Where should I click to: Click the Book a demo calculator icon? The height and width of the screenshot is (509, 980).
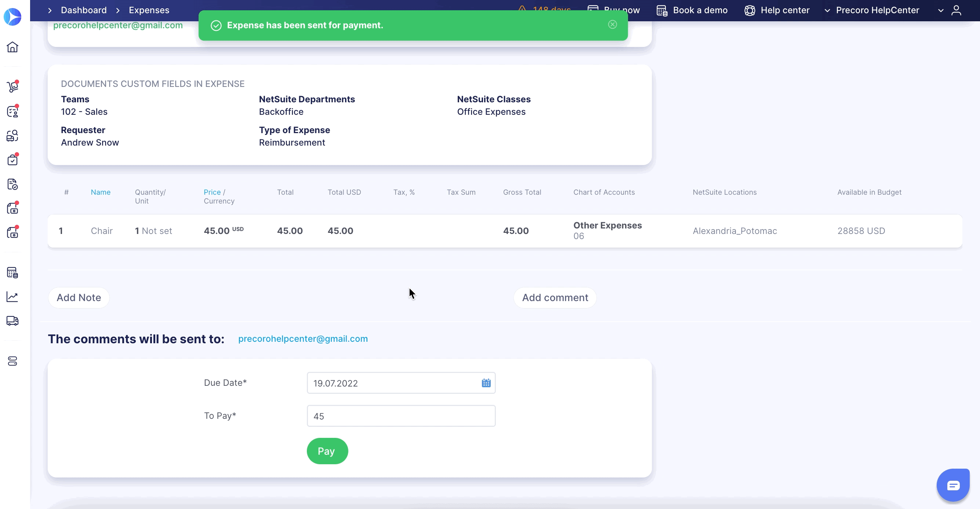[662, 10]
